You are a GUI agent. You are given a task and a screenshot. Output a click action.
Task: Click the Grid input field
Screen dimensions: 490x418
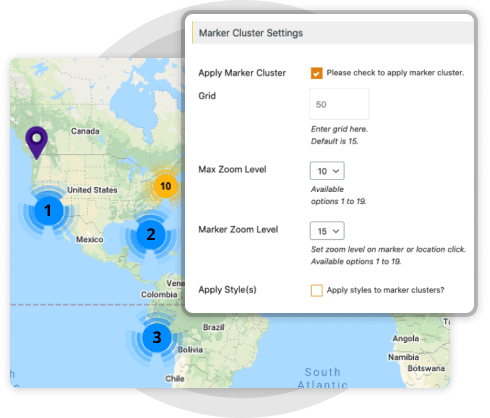pyautogui.click(x=339, y=104)
